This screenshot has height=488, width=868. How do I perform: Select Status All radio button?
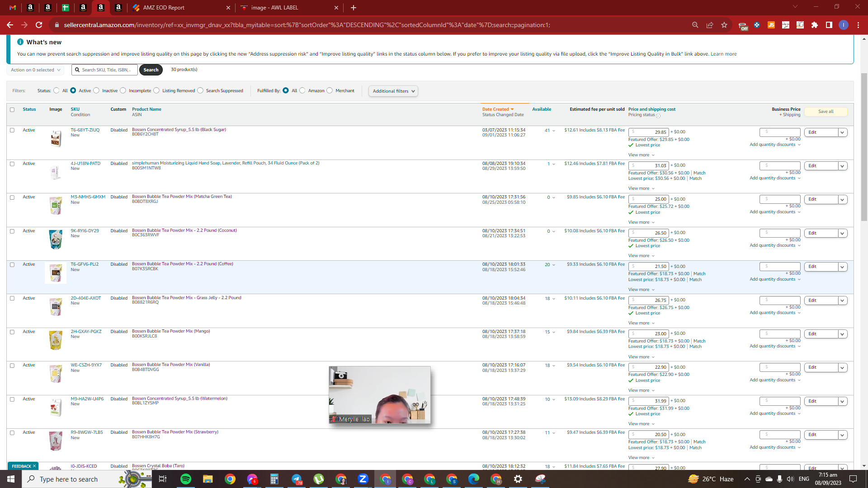57,90
